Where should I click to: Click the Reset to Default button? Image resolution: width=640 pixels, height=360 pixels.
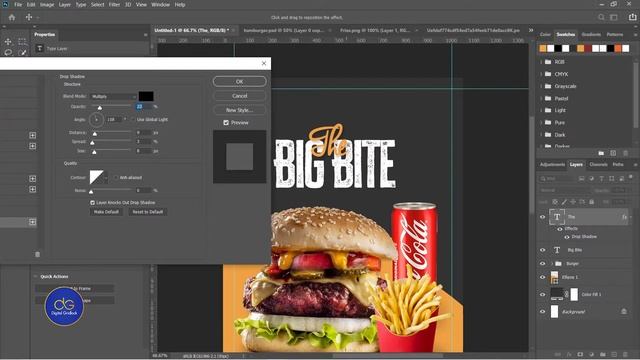click(148, 212)
